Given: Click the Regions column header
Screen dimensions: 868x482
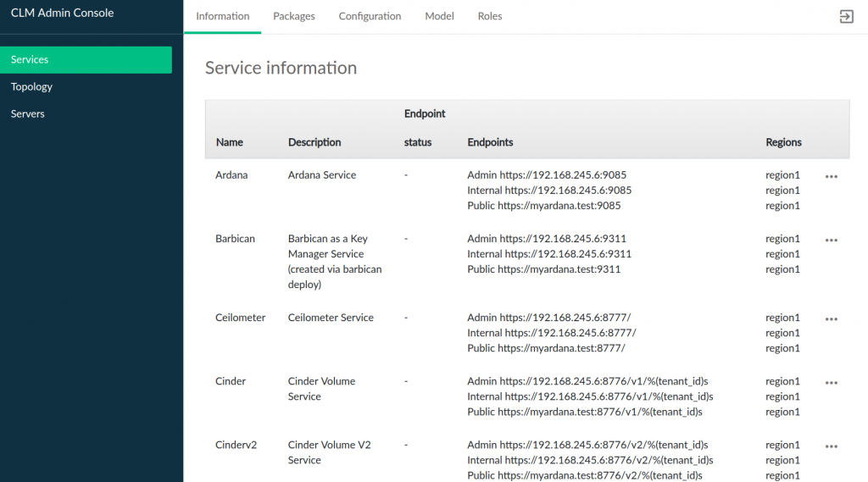Looking at the screenshot, I should tap(783, 142).
